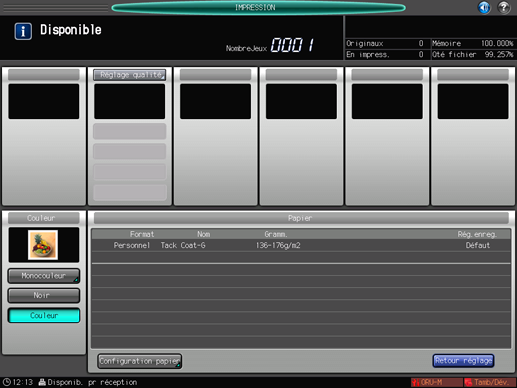Open the help question mark icon
517x388 pixels.
click(504, 7)
